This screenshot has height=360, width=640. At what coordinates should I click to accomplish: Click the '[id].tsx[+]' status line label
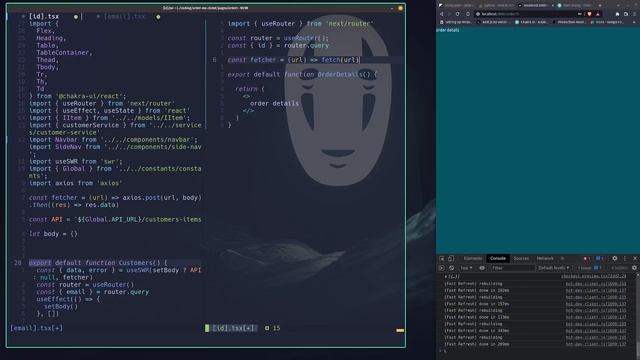(x=233, y=328)
